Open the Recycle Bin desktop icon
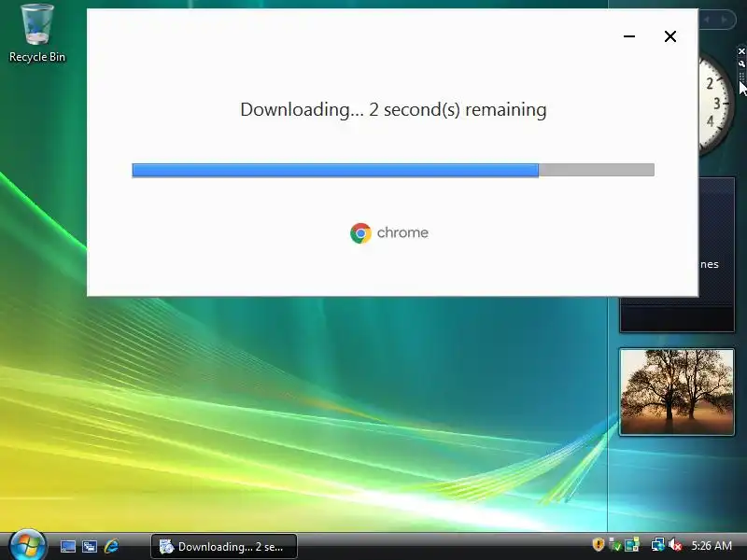 [37, 34]
